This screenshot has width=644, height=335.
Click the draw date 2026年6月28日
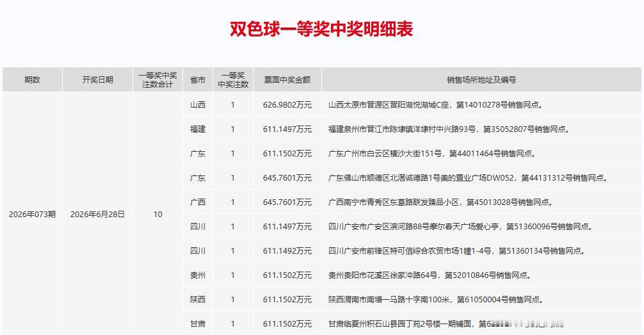coord(97,214)
